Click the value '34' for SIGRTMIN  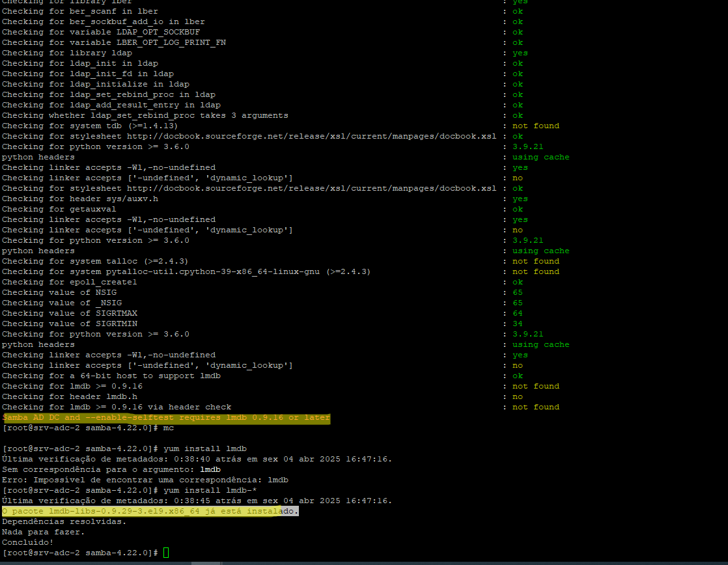coord(517,324)
